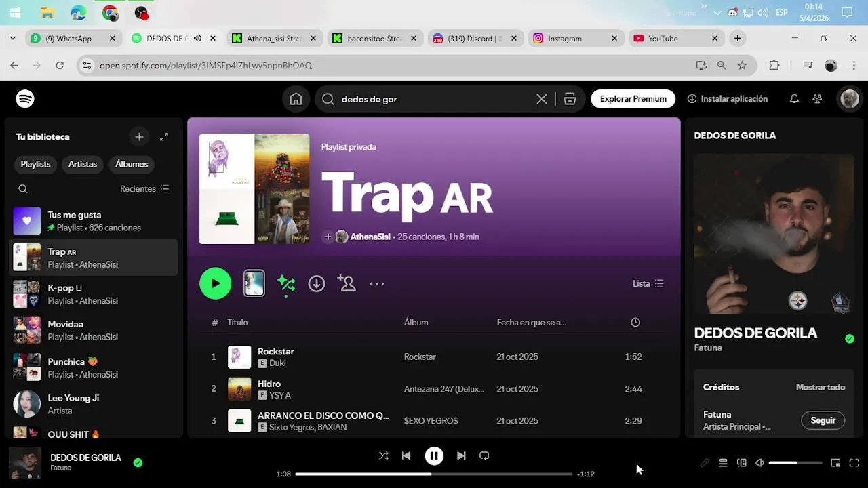Screen dimensions: 868x488
Task: Open the Recientes sort dropdown
Action: [x=145, y=189]
